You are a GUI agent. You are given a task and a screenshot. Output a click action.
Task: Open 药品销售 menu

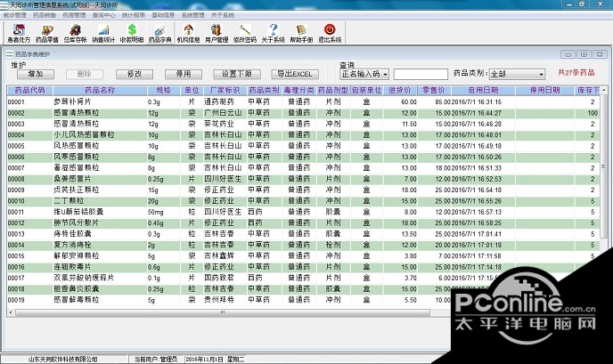point(45,15)
